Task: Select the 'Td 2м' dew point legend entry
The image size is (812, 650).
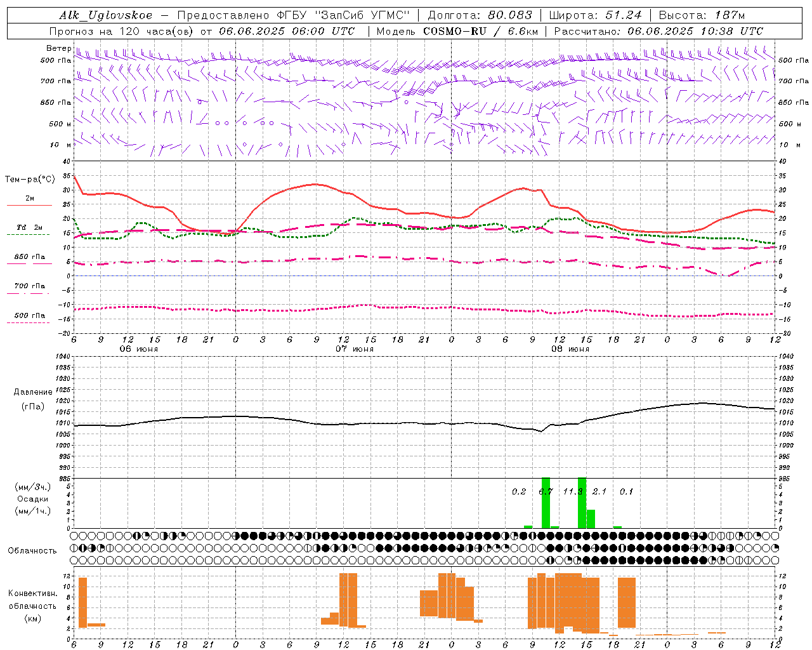Action: (30, 227)
